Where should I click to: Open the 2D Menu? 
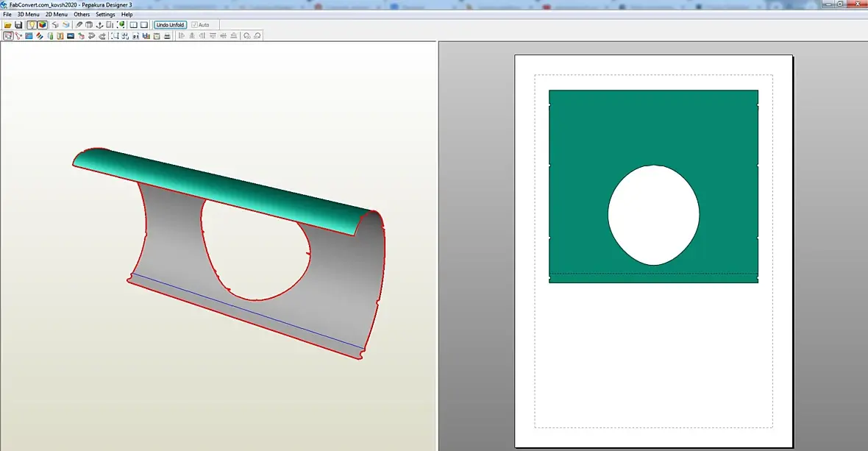(x=57, y=15)
